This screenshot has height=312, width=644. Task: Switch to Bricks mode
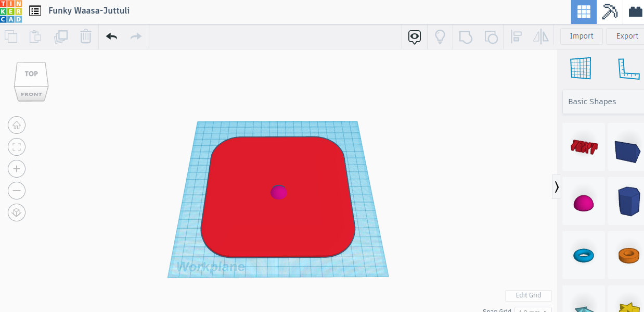[635, 12]
